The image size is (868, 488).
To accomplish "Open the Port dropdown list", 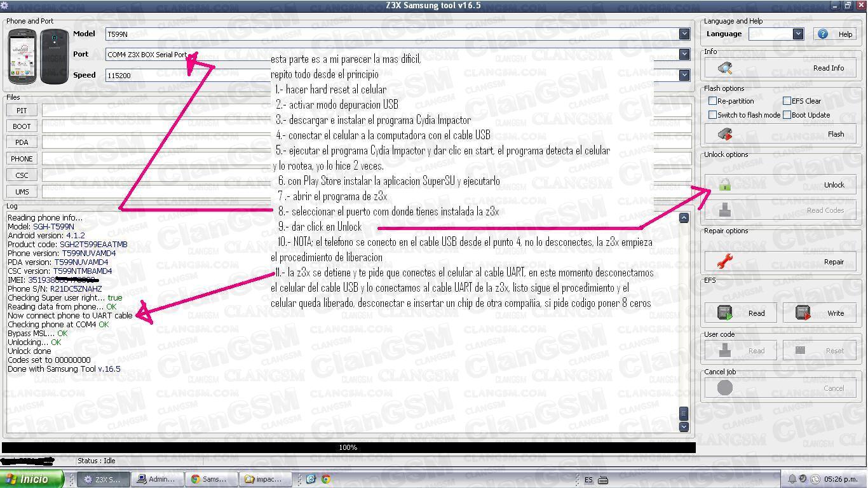I will tap(684, 55).
